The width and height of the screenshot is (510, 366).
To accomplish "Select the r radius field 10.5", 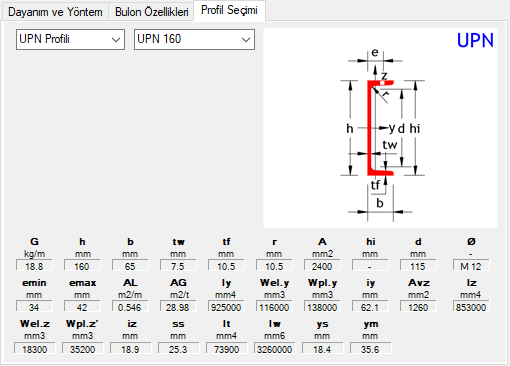I will click(x=274, y=266).
